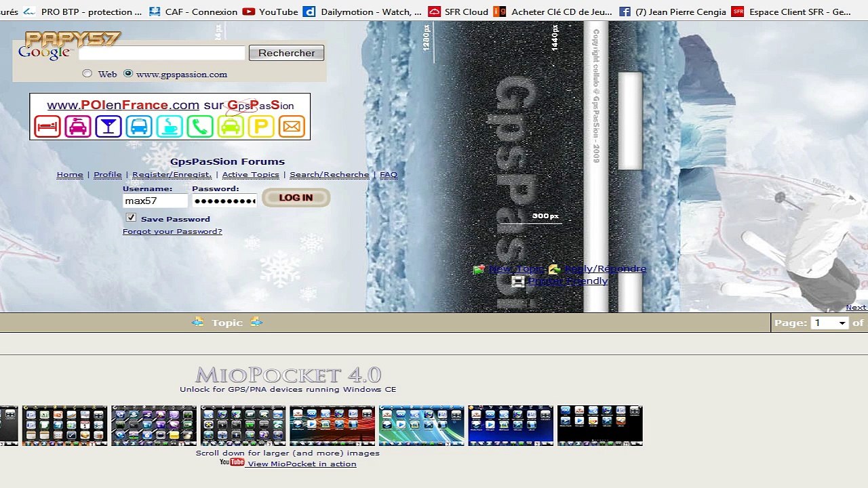
Task: Click the orange envelope mail icon
Action: tap(292, 127)
